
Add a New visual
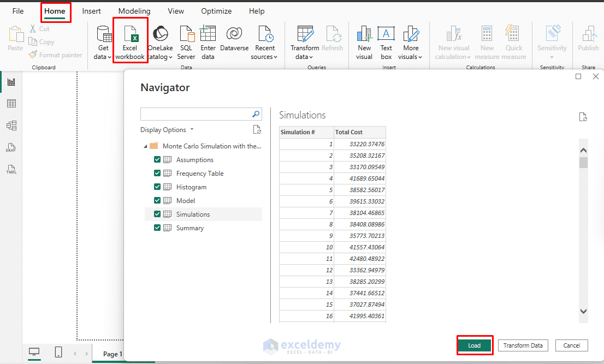[364, 43]
